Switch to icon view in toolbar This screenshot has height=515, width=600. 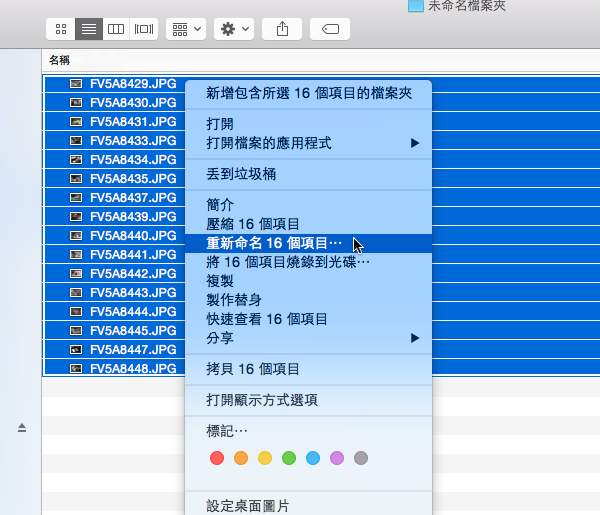(61, 29)
